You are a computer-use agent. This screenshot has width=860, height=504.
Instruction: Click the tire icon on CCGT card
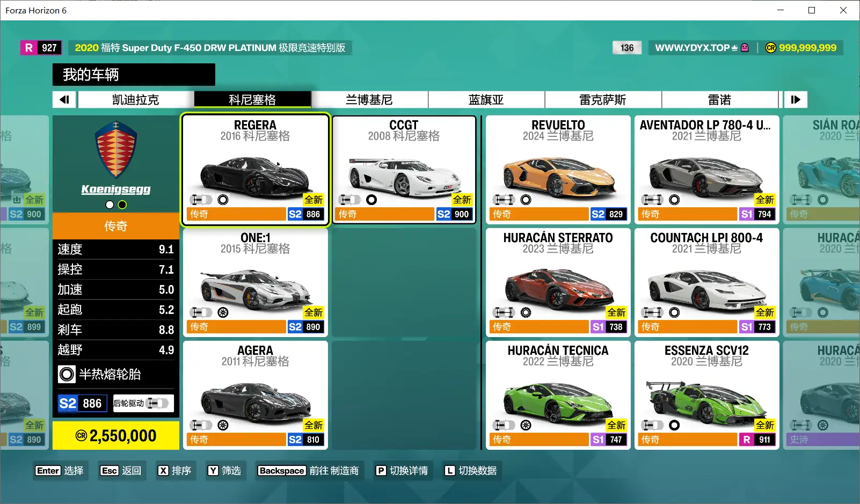click(371, 200)
